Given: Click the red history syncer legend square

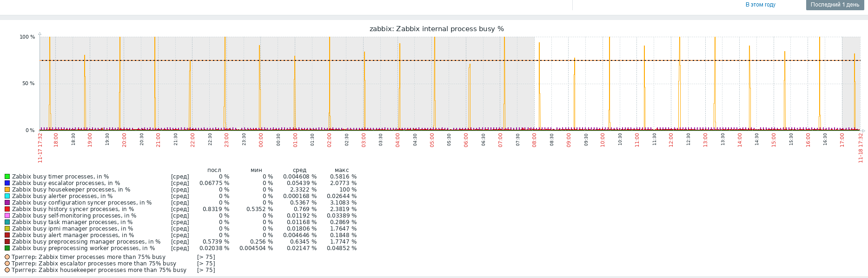Looking at the screenshot, I should coord(7,209).
